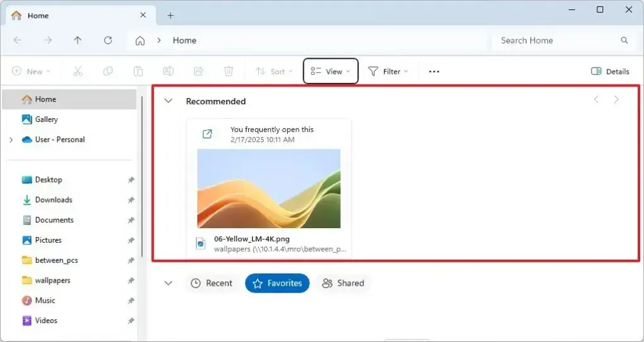Click the Back navigation arrow

point(17,40)
